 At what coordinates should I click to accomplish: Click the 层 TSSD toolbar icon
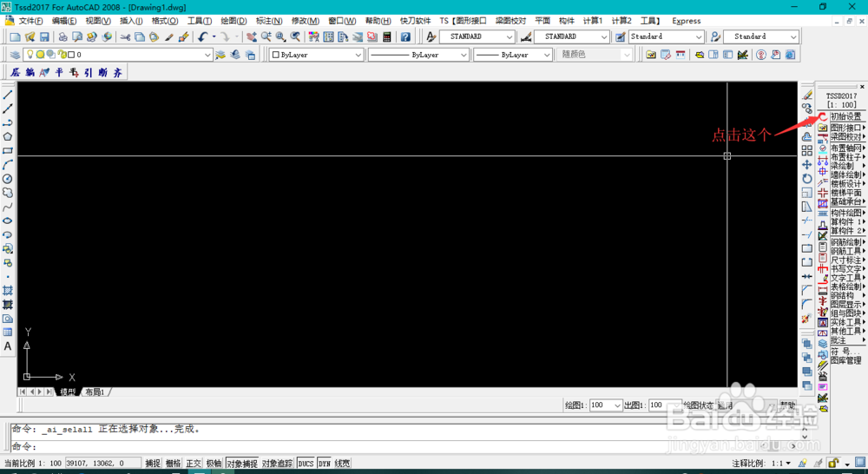tap(16, 73)
